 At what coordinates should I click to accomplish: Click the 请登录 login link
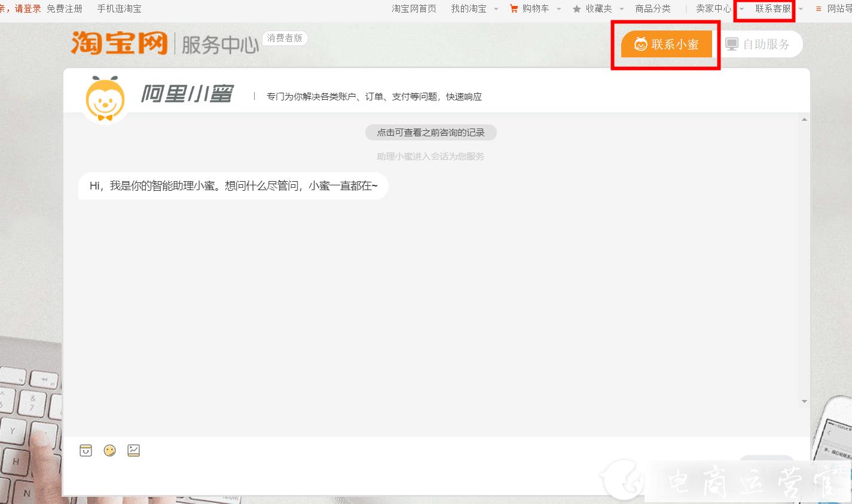(28, 9)
